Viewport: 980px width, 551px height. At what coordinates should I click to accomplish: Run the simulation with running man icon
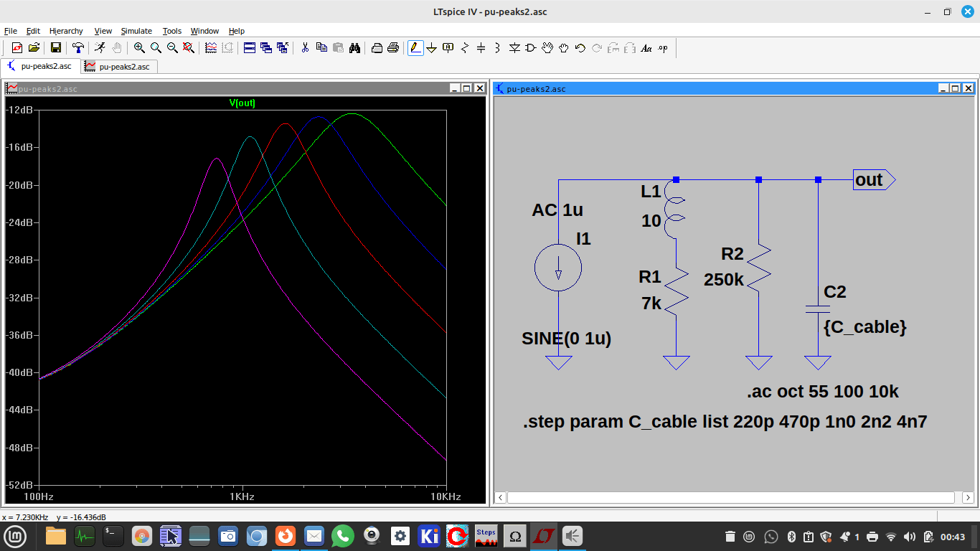tap(100, 48)
